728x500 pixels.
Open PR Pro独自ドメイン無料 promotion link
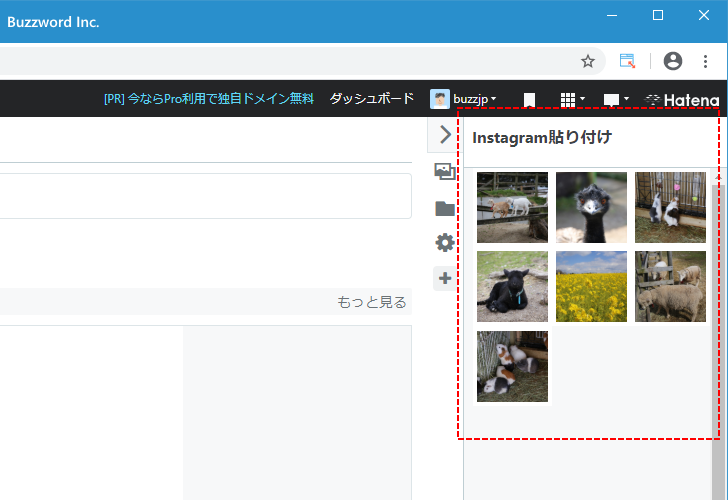(209, 98)
